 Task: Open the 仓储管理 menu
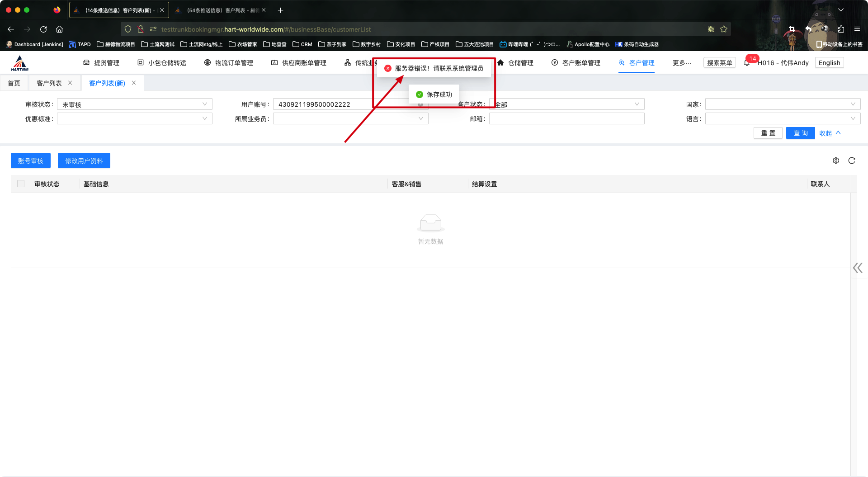(515, 63)
